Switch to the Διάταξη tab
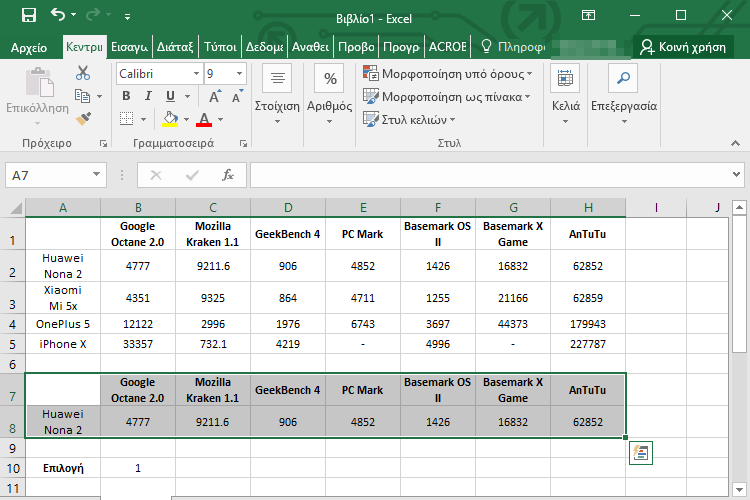Screen dimensions: 750x500 (x=175, y=47)
